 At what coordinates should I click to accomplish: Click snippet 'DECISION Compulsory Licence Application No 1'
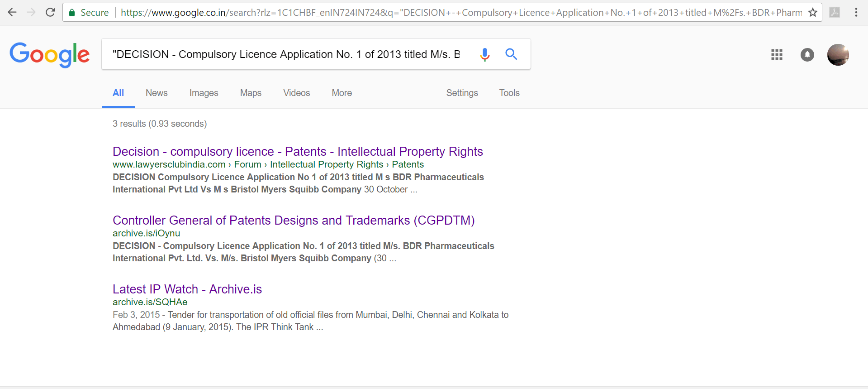coord(298,183)
